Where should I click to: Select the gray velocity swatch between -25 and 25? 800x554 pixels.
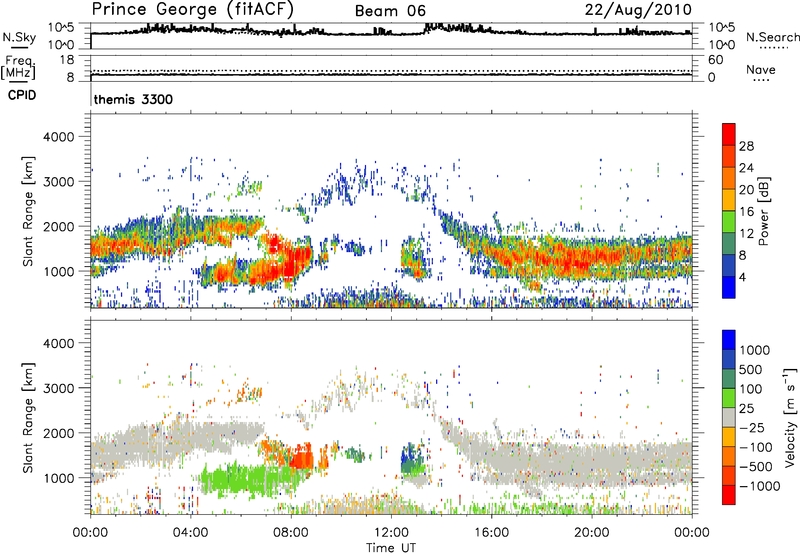pyautogui.click(x=729, y=417)
